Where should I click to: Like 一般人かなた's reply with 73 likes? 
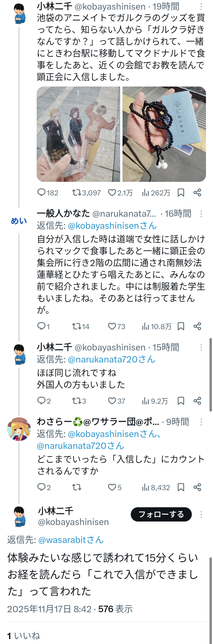112,326
